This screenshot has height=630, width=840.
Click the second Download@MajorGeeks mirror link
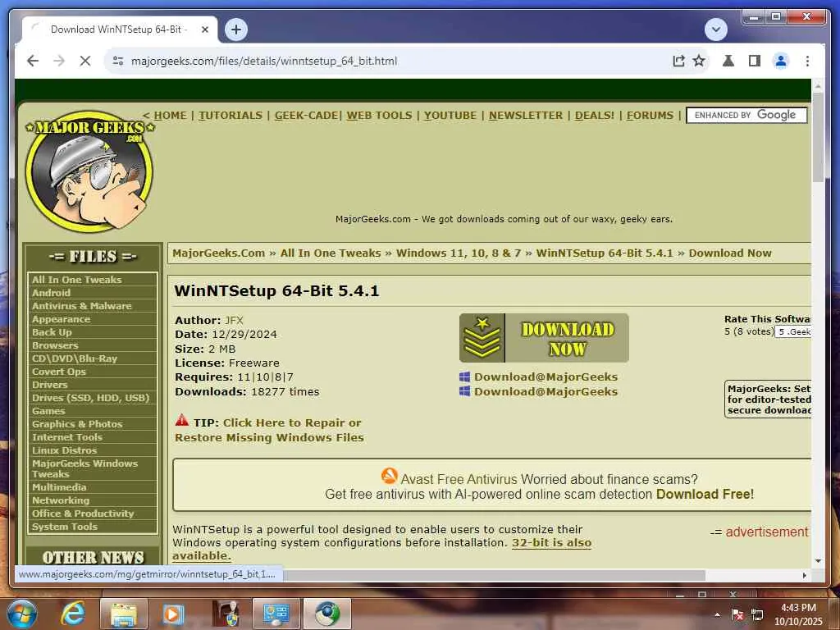tap(546, 391)
